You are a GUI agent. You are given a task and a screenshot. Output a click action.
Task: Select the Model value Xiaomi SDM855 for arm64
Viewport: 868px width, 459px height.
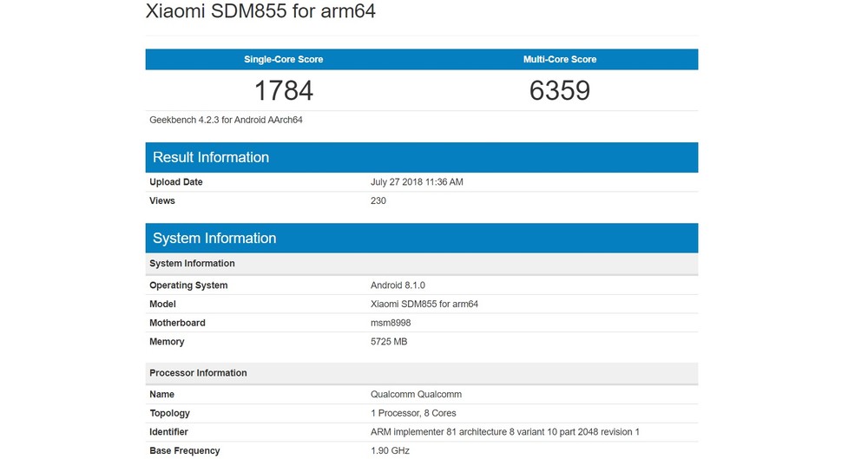[x=424, y=304]
